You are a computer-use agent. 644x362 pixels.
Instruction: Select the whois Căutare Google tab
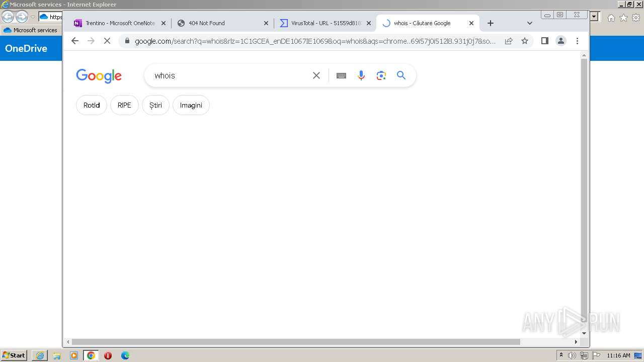click(428, 23)
